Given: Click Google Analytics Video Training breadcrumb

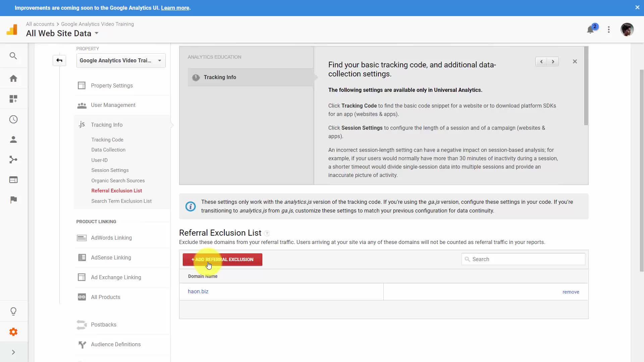Looking at the screenshot, I should click(x=98, y=24).
